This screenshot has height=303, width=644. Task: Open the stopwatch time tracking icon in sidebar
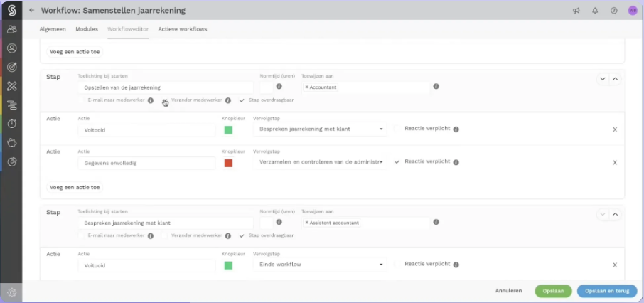pyautogui.click(x=11, y=124)
